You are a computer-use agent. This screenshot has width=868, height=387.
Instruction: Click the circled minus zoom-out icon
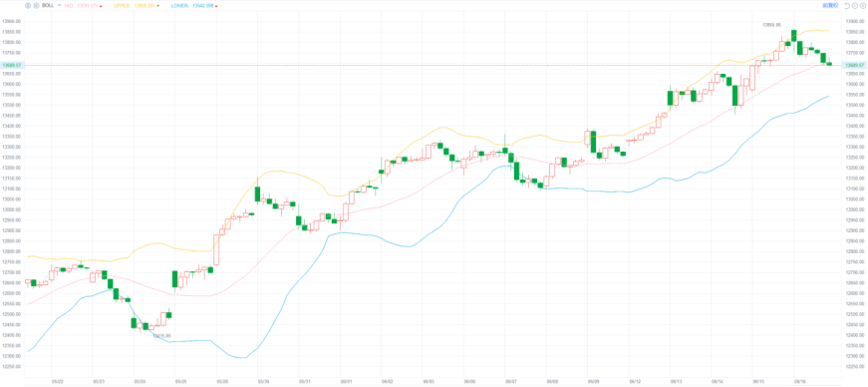coord(855,6)
